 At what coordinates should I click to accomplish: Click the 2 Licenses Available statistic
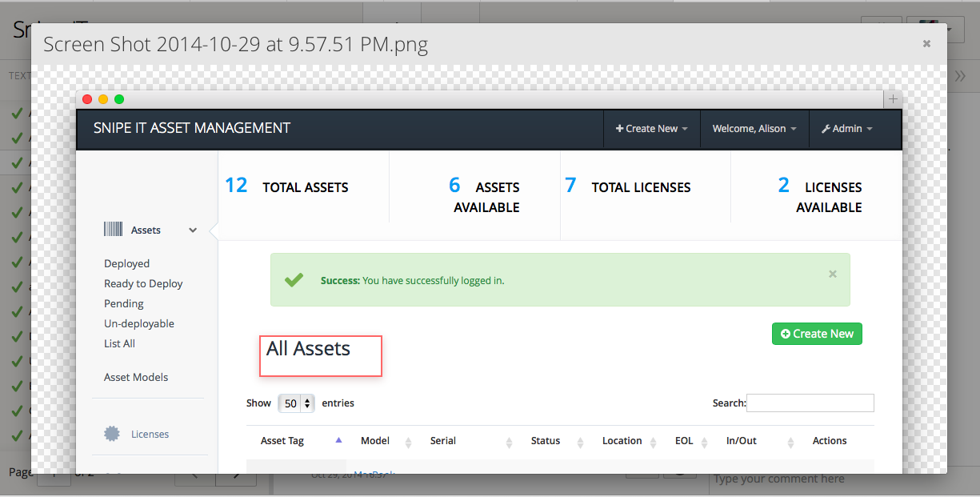tap(820, 196)
